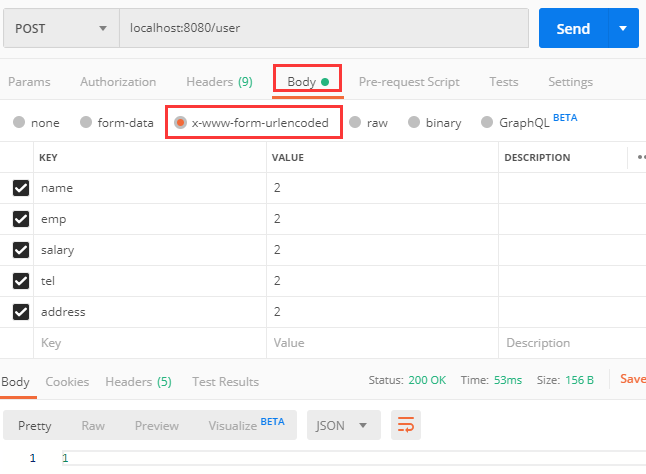Screen dimensions: 646x474
Task: Open the JSON format dropdown
Action: (344, 425)
